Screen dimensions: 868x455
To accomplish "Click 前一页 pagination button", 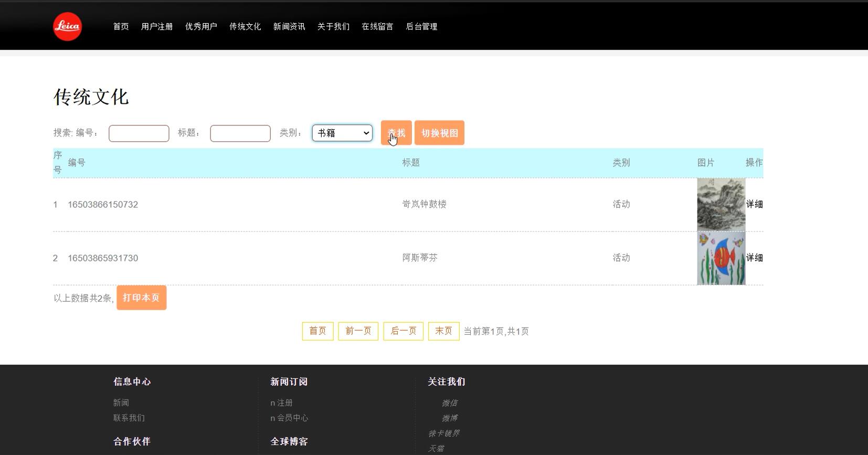I will pos(358,331).
